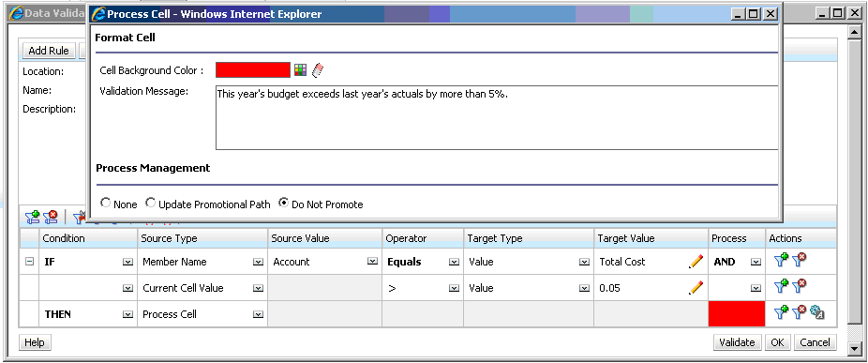Open the AND process dropdown
868x363 pixels.
(756, 262)
